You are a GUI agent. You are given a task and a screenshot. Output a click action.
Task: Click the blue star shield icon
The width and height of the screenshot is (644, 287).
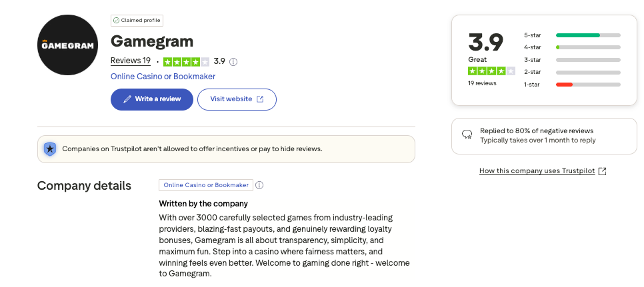point(50,149)
